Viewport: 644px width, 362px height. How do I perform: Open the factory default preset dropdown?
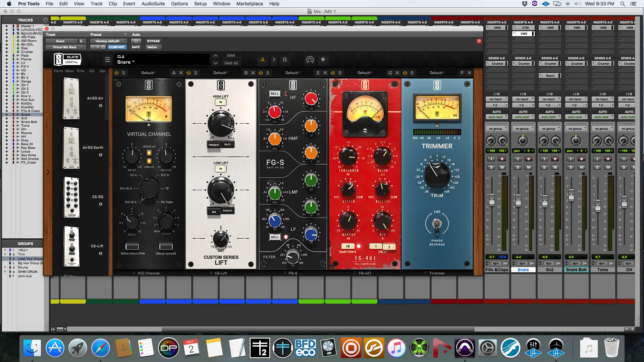pyautogui.click(x=109, y=41)
